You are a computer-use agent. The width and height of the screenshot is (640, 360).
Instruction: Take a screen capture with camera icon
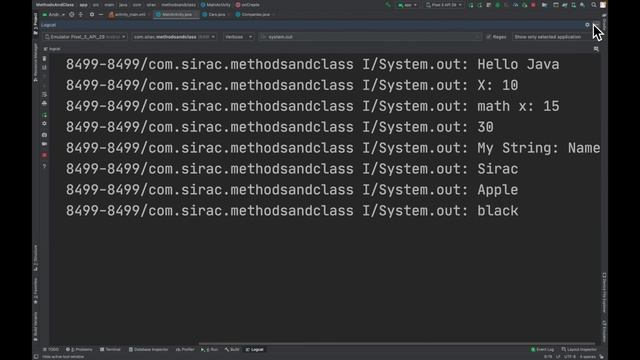pos(44,135)
